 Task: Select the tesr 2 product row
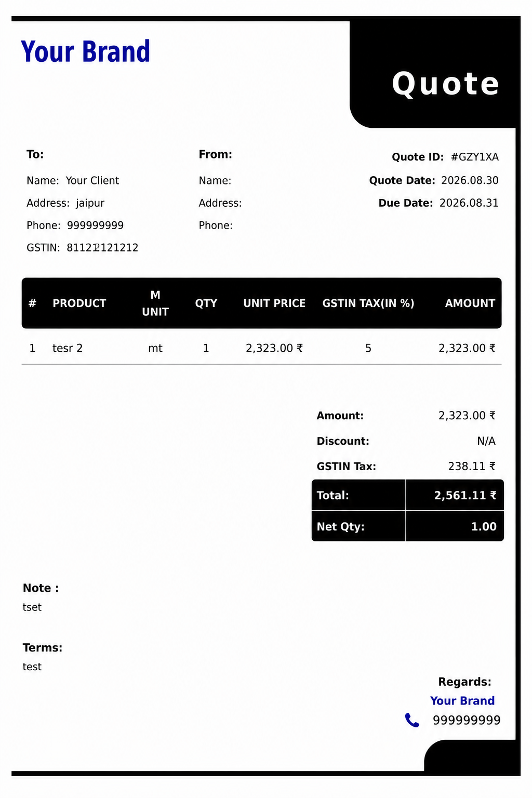(x=262, y=348)
